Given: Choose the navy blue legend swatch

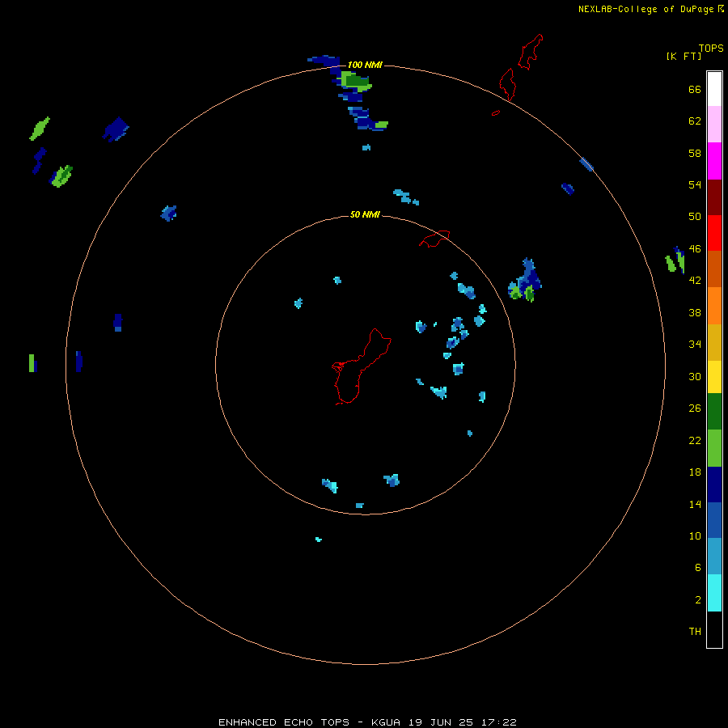Looking at the screenshot, I should click(x=714, y=485).
